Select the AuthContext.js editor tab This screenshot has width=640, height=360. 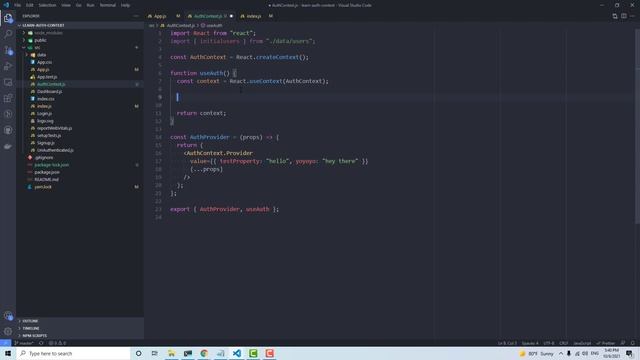tap(210, 16)
